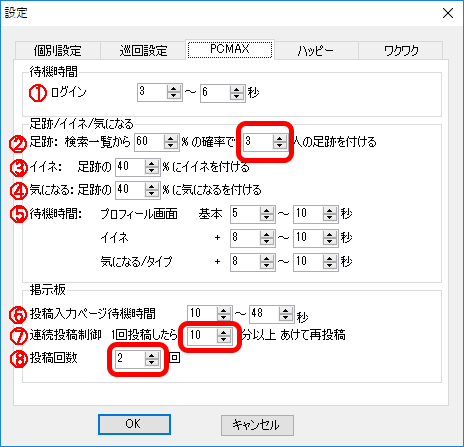Screen dimensions: 464x447
Task: Decrease the 投稿回数 spinner value
Action: (152, 362)
